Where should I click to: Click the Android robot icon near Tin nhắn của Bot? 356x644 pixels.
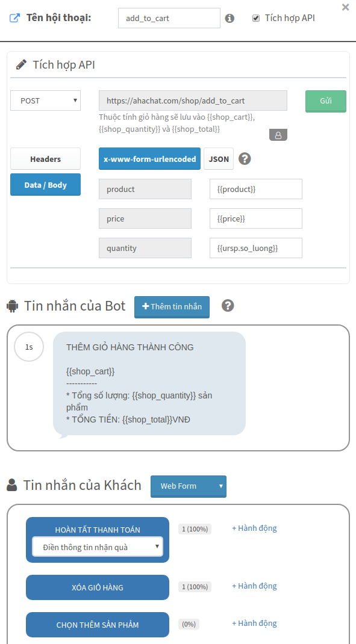(x=13, y=306)
